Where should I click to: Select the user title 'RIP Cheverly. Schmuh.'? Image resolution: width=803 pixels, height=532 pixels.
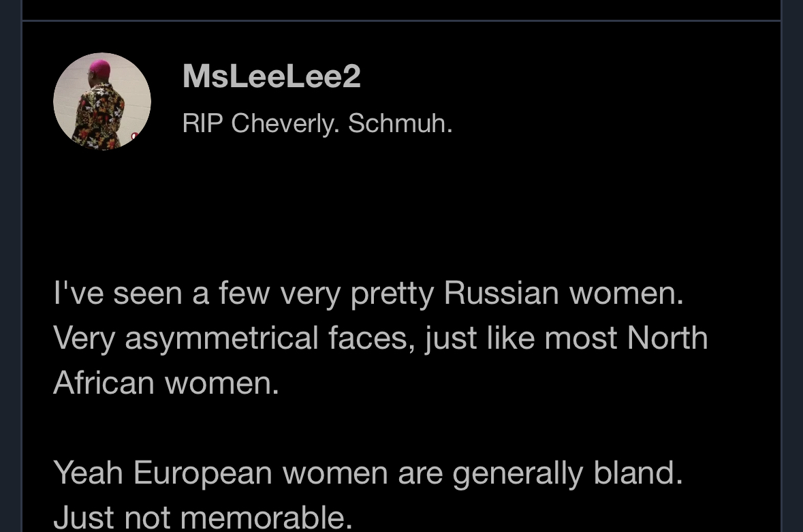[x=317, y=123]
